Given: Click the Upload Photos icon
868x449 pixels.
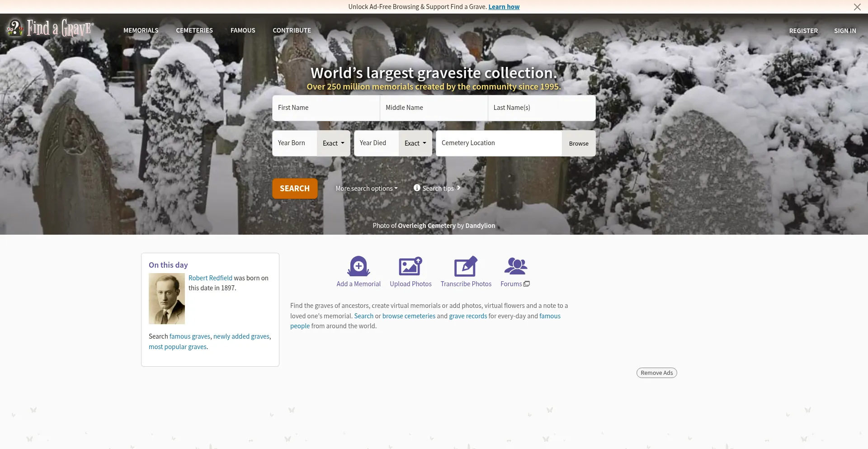Looking at the screenshot, I should (410, 266).
